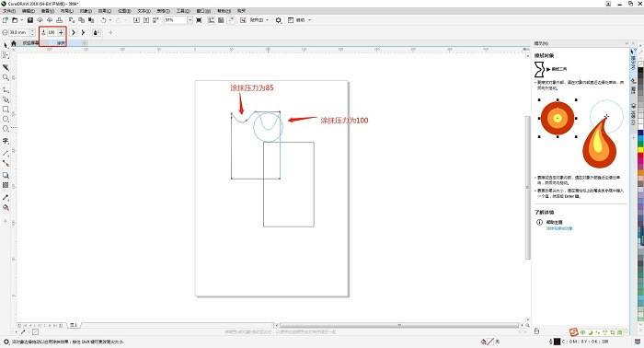The image size is (644, 348).
Task: Switch to the welcome screen tab
Action: (x=30, y=42)
